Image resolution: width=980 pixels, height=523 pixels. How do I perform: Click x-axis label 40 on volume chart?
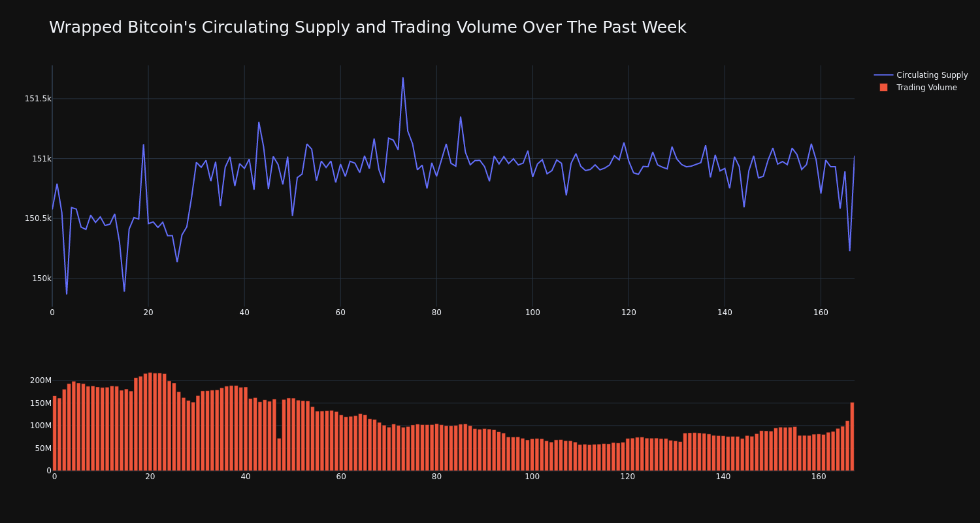tap(246, 477)
